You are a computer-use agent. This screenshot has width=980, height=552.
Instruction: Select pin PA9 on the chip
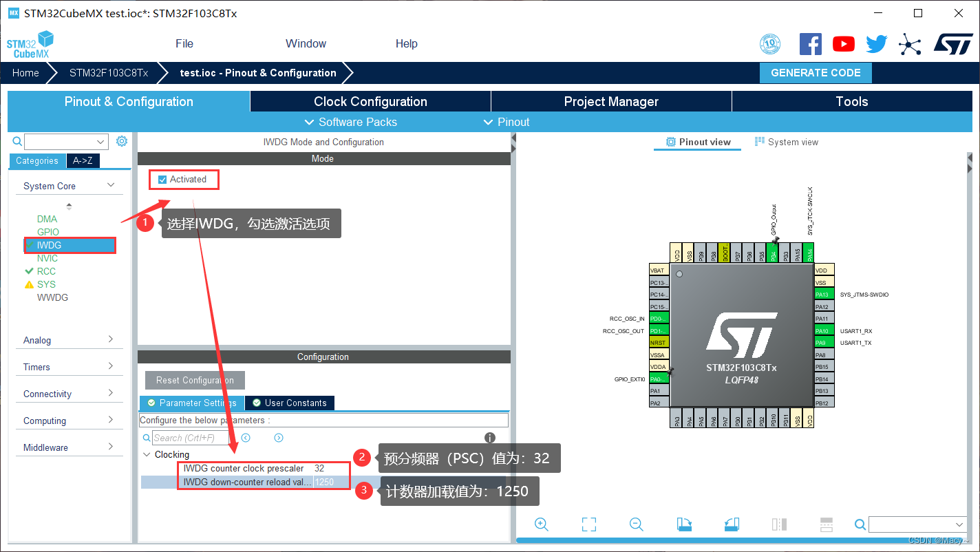(x=824, y=343)
